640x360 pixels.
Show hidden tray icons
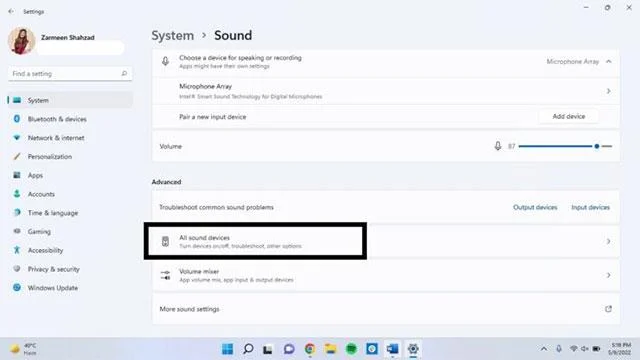tap(544, 349)
